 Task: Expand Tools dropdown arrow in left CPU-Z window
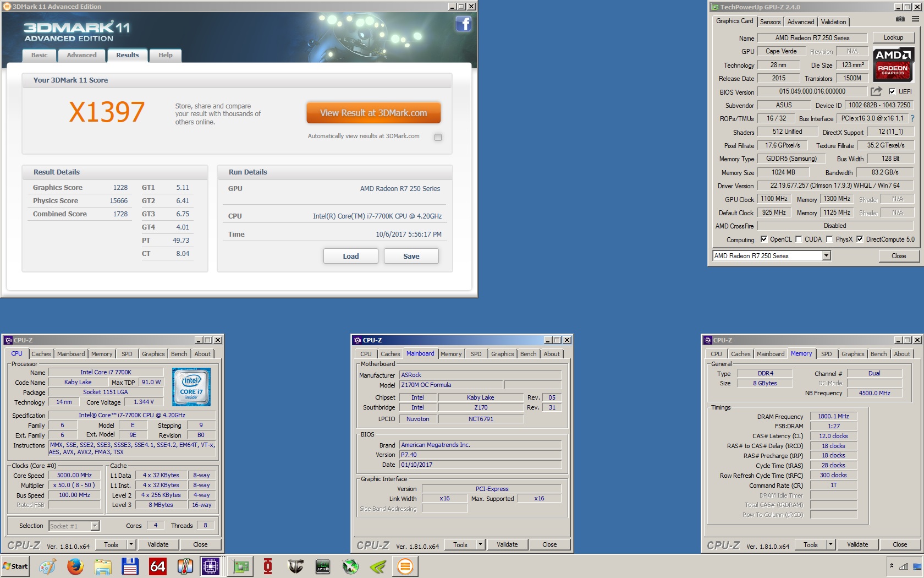point(131,544)
